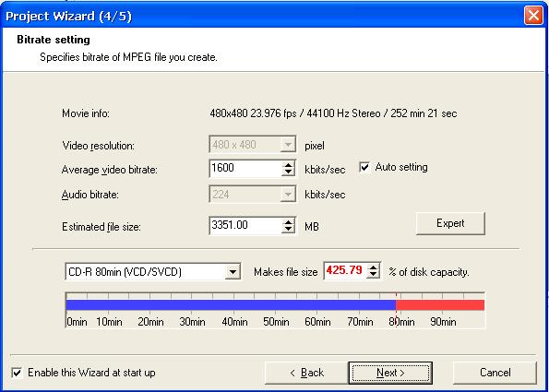Click the Expert button

450,223
